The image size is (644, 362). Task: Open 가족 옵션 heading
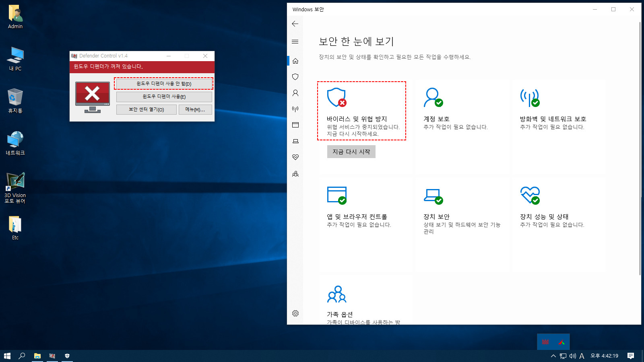point(340,315)
